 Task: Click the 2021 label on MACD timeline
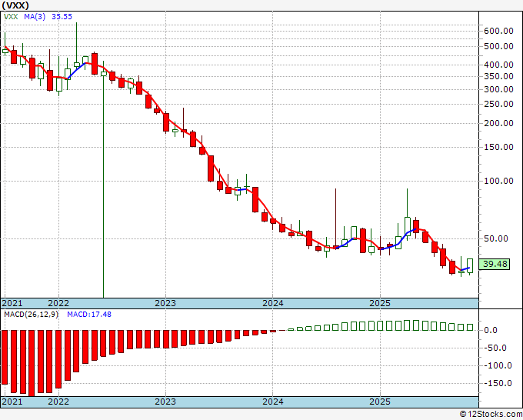click(x=12, y=402)
